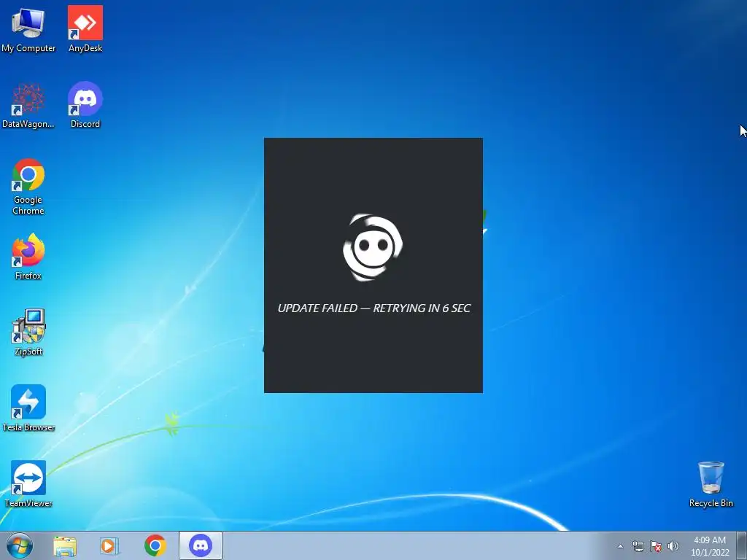Select the AnyDesk desktop shortcut
This screenshot has height=560, width=747.
tap(85, 29)
